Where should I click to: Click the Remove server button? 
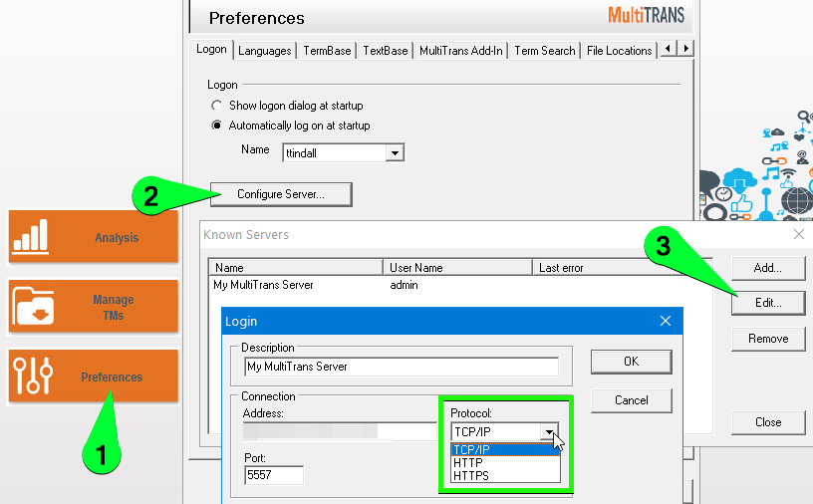[768, 339]
